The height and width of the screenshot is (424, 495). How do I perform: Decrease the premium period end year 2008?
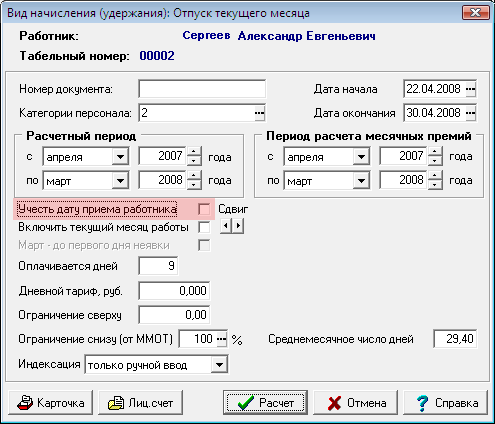[x=435, y=185]
